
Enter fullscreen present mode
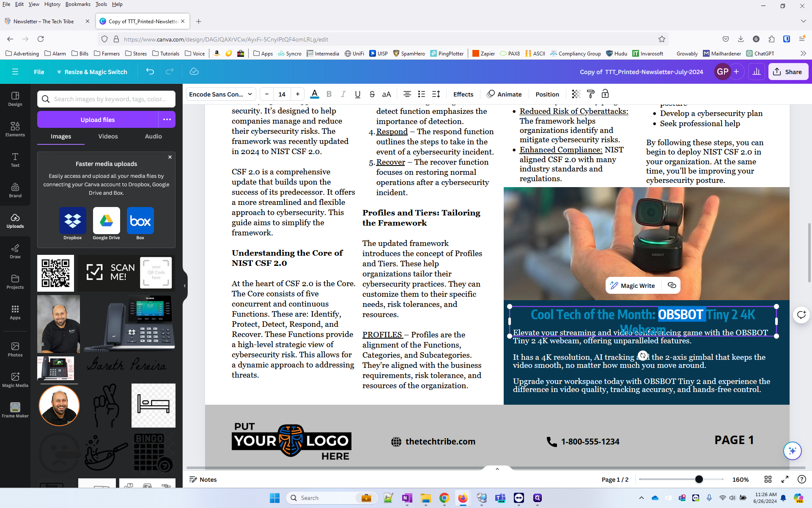coord(785,479)
